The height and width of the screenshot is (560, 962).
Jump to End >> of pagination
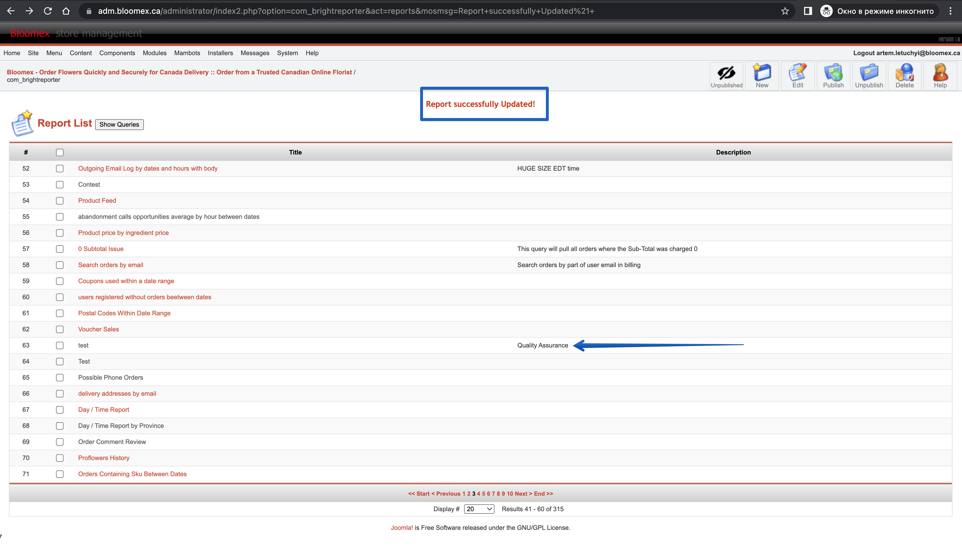click(543, 494)
